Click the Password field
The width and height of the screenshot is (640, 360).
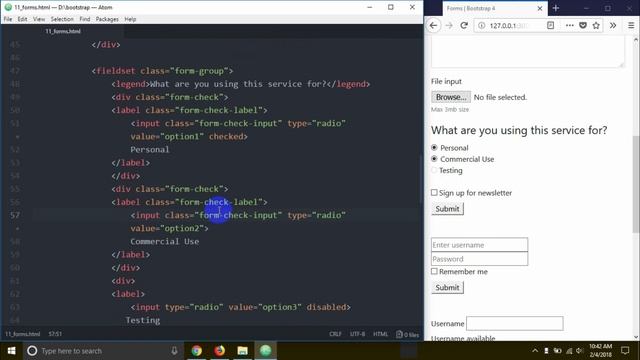479,259
